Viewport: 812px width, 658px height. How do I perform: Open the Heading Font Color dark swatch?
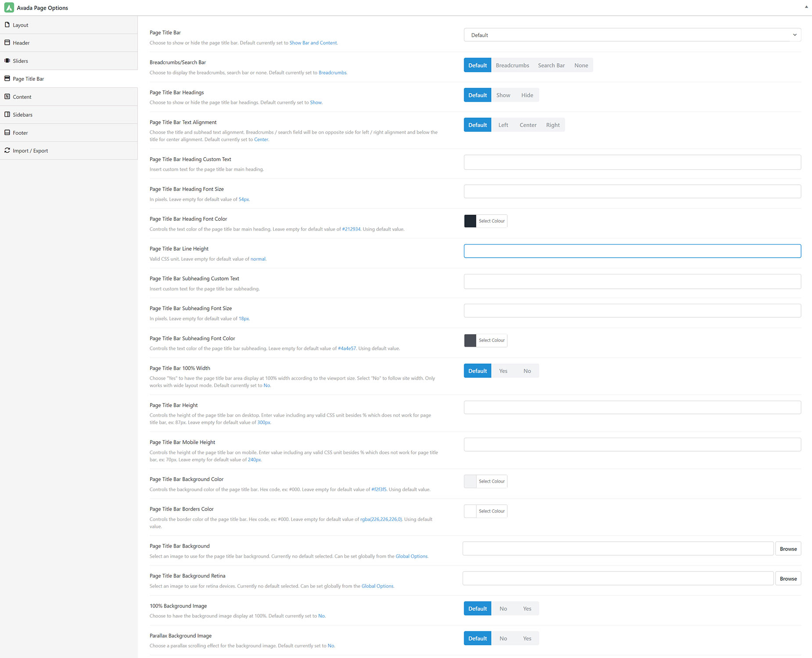click(470, 221)
